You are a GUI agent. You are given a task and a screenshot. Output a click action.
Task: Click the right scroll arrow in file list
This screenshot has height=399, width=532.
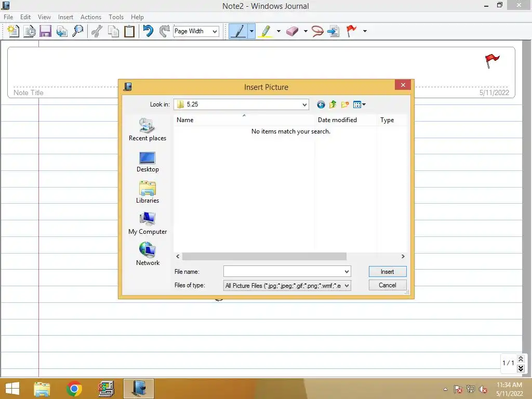click(403, 257)
